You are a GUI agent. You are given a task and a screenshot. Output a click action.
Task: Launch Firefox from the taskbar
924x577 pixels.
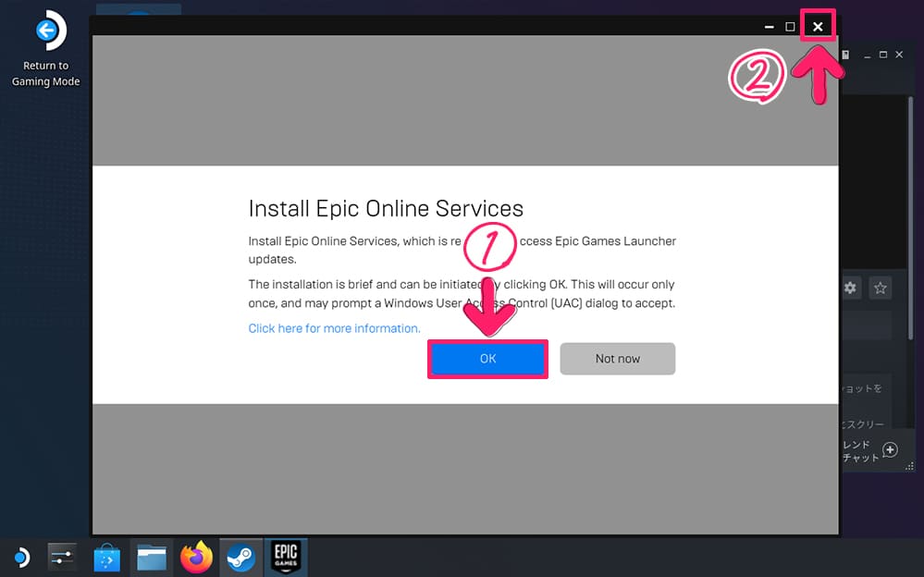(x=196, y=557)
